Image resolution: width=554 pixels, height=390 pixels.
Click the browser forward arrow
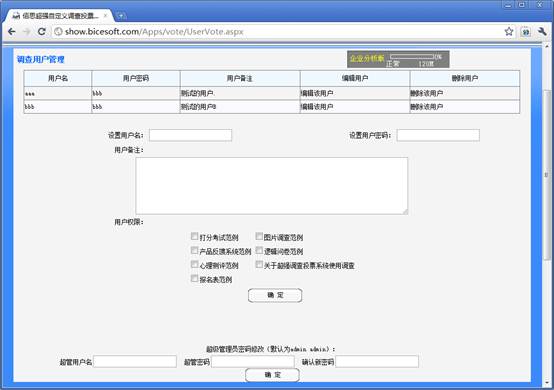(x=26, y=32)
